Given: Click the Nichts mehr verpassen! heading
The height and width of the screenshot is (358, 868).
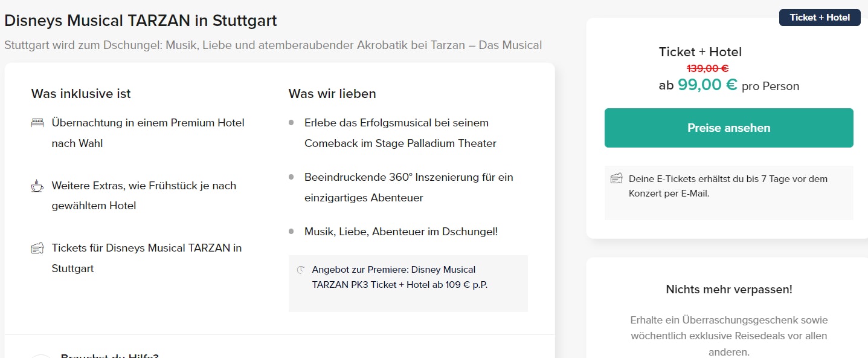Looking at the screenshot, I should tap(728, 289).
